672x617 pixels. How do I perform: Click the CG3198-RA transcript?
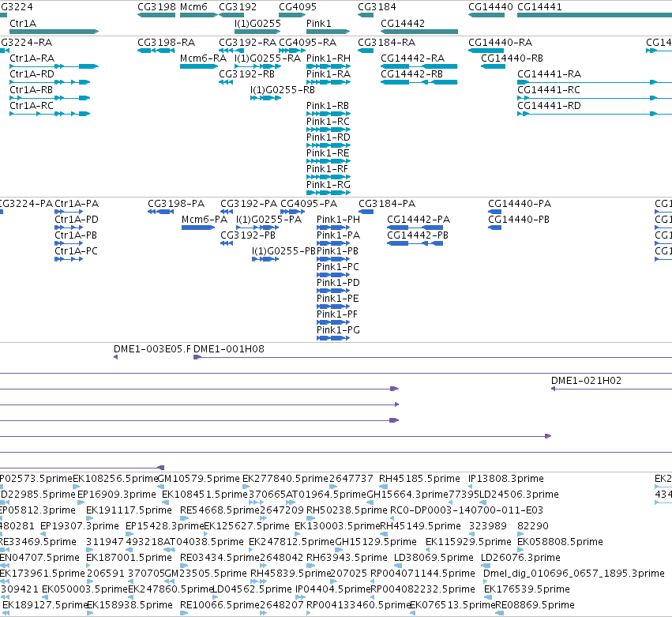tap(156, 51)
